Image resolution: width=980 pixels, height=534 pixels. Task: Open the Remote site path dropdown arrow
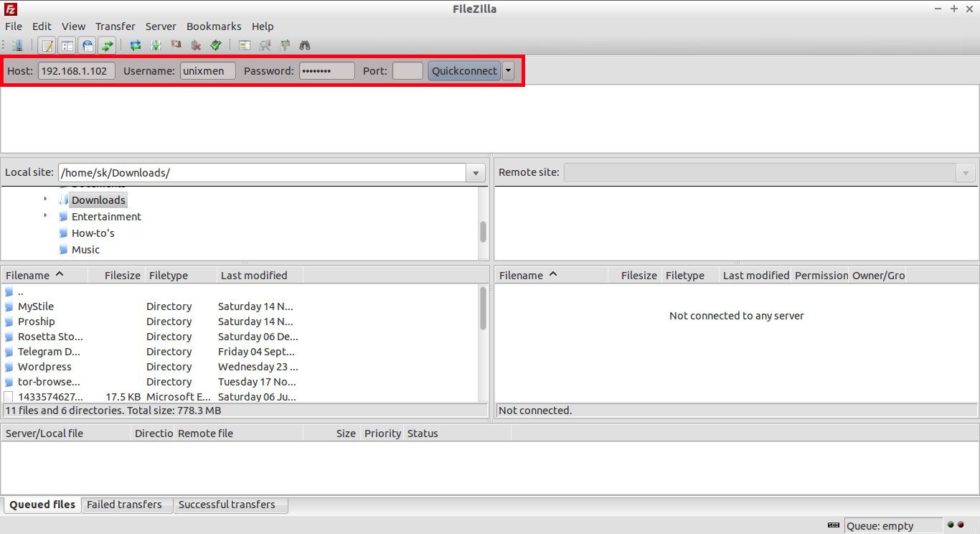(966, 173)
